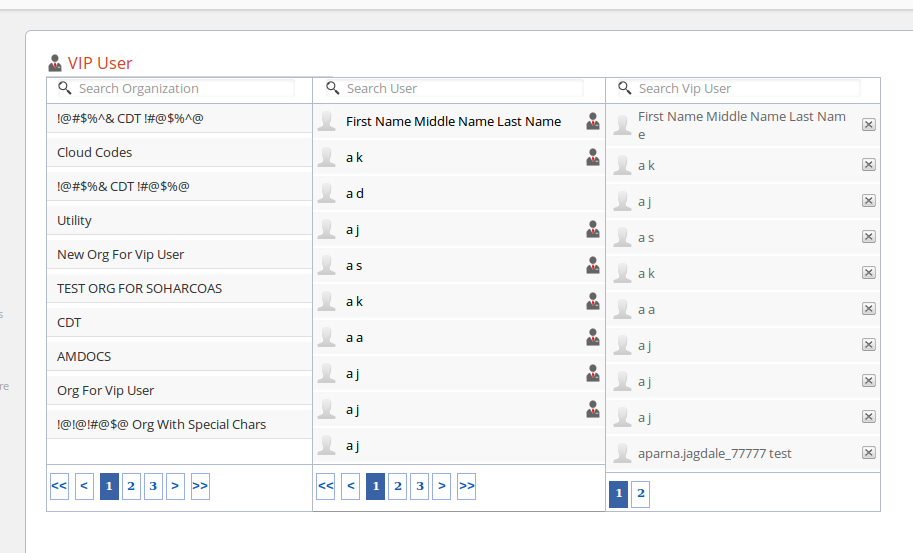913x553 pixels.
Task: Go to page 2 of organizations
Action: [131, 487]
